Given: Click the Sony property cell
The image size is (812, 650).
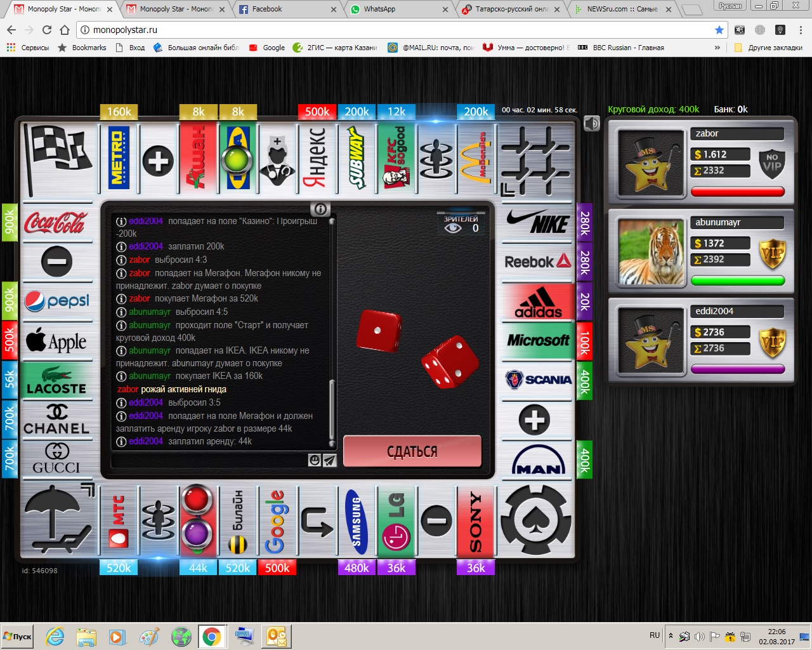Looking at the screenshot, I should [476, 522].
